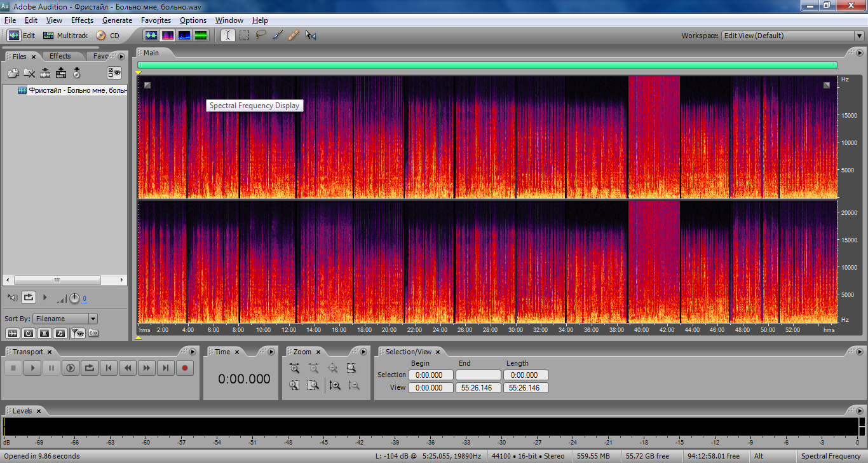The image size is (868, 463).
Task: Click the Stop transport button
Action: click(x=13, y=368)
